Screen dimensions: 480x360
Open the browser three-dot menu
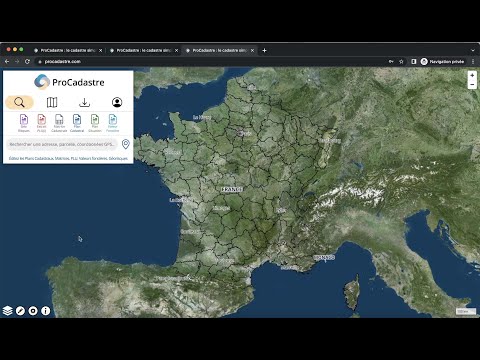click(x=473, y=62)
